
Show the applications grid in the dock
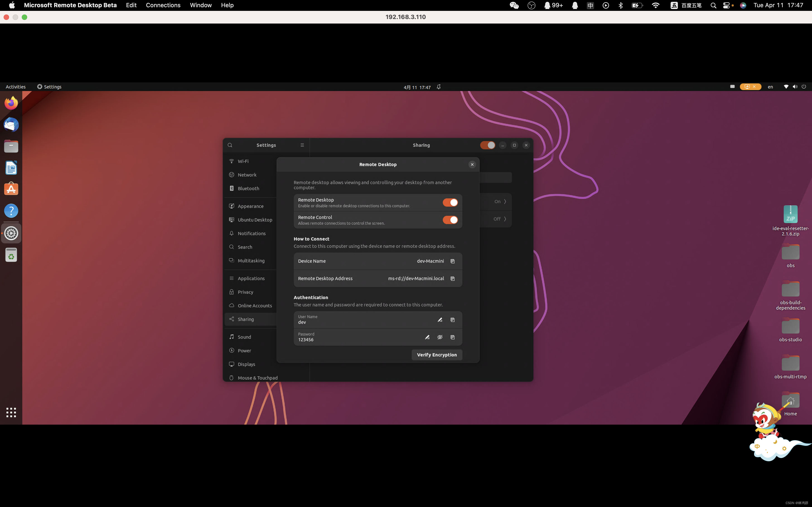tap(11, 412)
